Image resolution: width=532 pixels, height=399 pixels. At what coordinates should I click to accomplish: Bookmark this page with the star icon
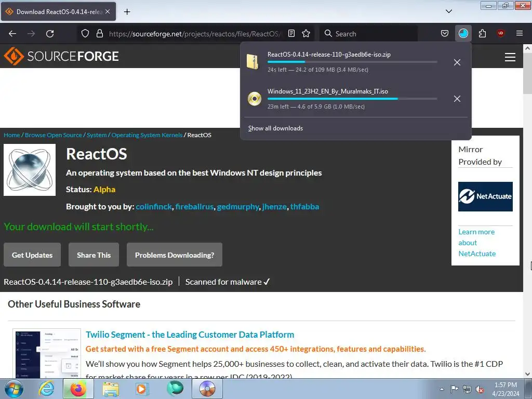[306, 33]
